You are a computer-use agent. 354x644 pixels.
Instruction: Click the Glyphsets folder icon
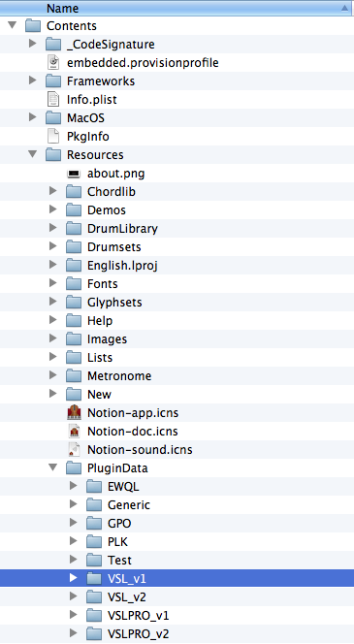[74, 303]
